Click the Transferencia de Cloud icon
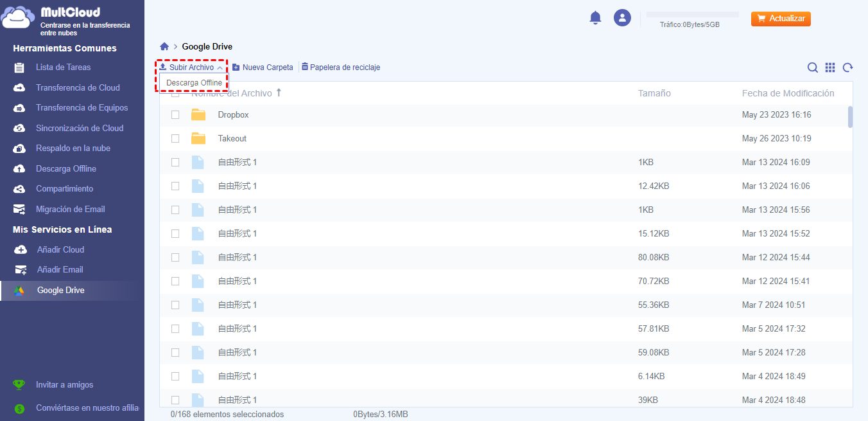This screenshot has height=421, width=868. click(19, 87)
